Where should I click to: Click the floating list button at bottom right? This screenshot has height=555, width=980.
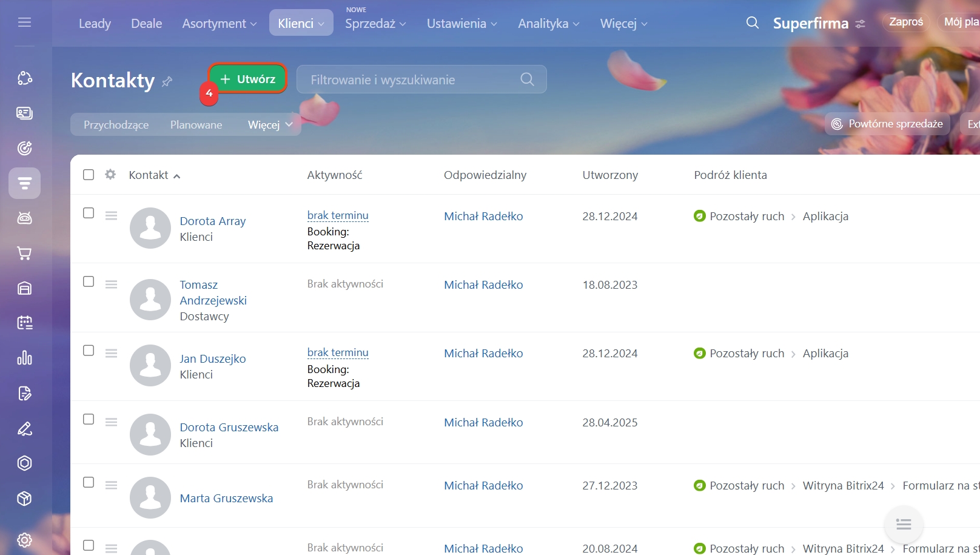[x=904, y=525]
